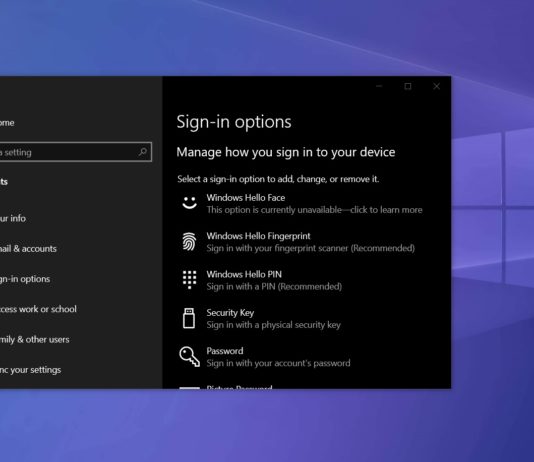Click the Windows Hello Fingerprint icon
This screenshot has width=534, height=462.
189,241
